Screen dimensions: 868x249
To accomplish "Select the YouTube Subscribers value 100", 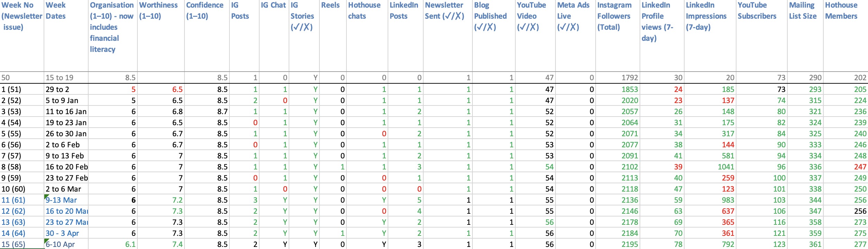I will click(x=761, y=178).
